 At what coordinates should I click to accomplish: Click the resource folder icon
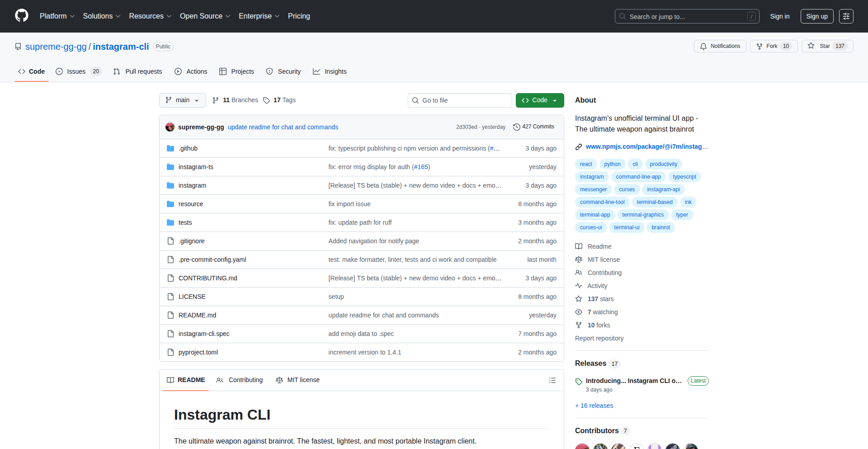[170, 204]
